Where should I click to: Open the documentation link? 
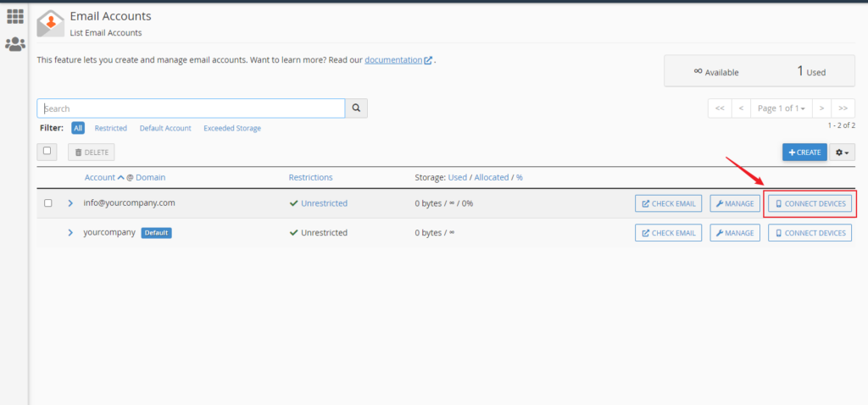pos(393,60)
